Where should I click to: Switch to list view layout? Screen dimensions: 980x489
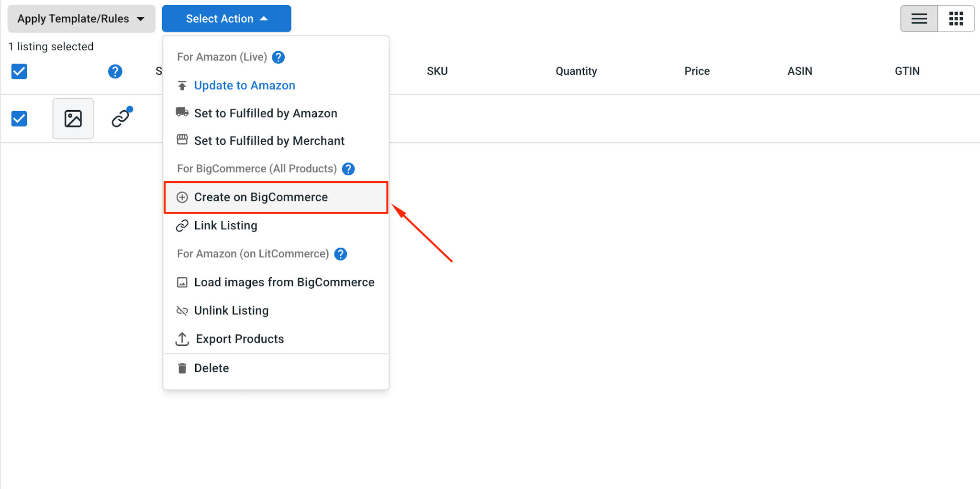[919, 19]
